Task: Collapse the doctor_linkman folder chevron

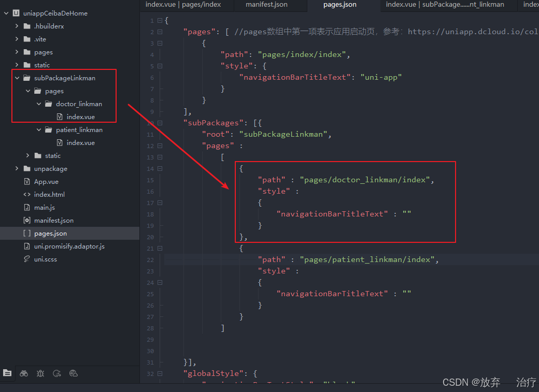Action: (39, 104)
